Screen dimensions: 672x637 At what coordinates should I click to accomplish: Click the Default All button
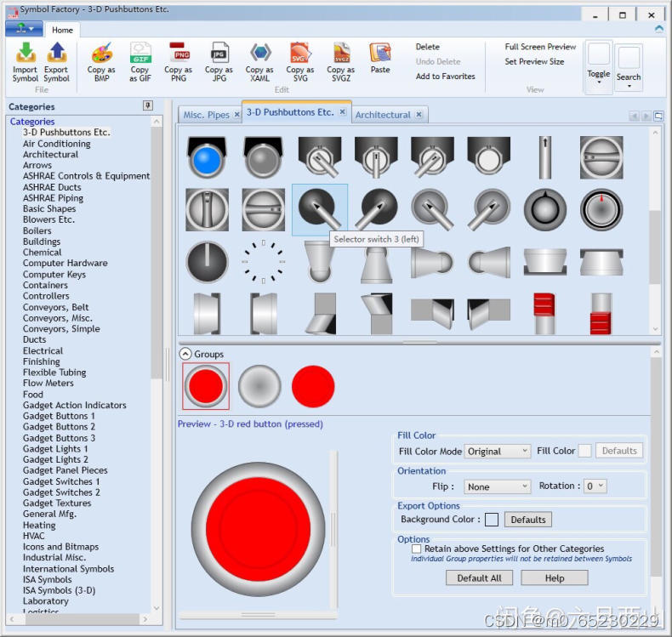click(x=479, y=577)
